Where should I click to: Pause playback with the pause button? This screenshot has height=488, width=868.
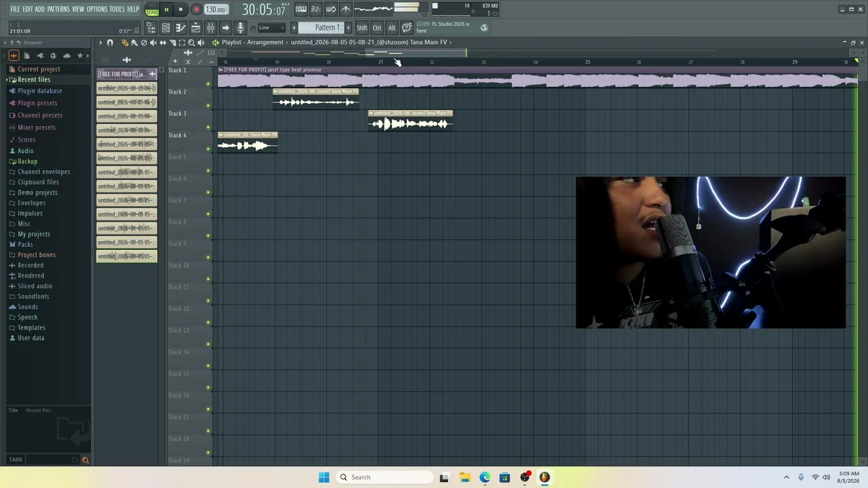click(x=166, y=9)
